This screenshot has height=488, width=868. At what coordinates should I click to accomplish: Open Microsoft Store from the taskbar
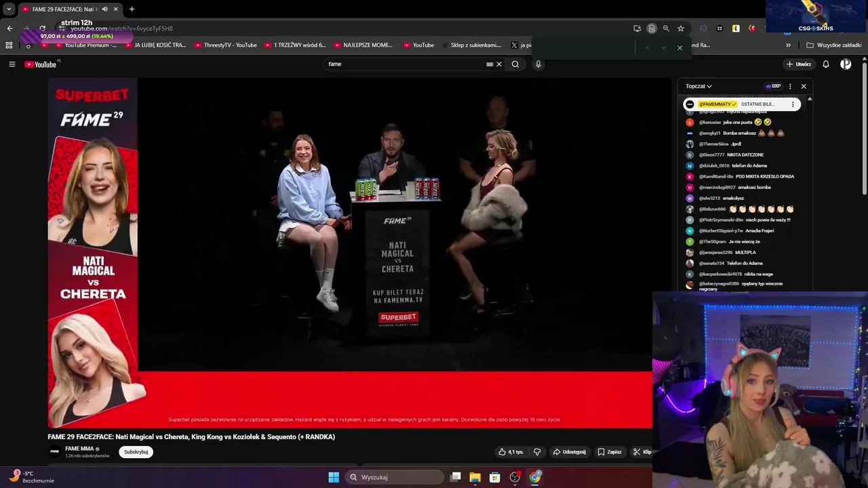[495, 477]
